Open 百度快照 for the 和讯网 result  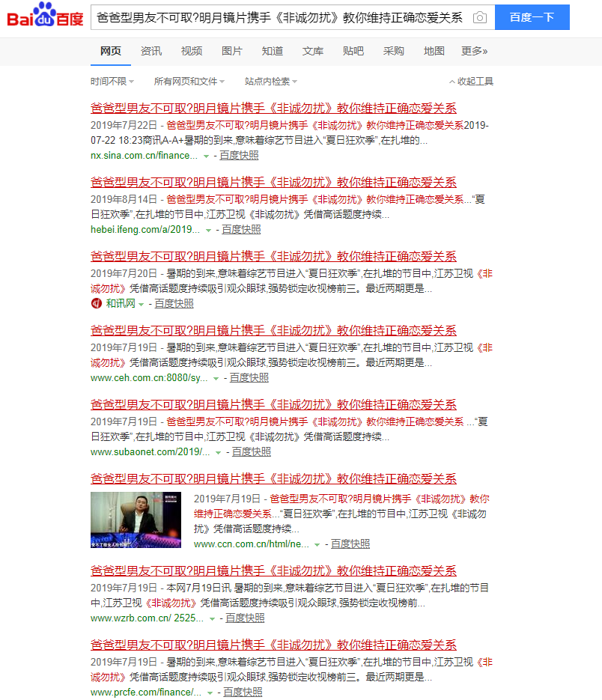tap(174, 303)
